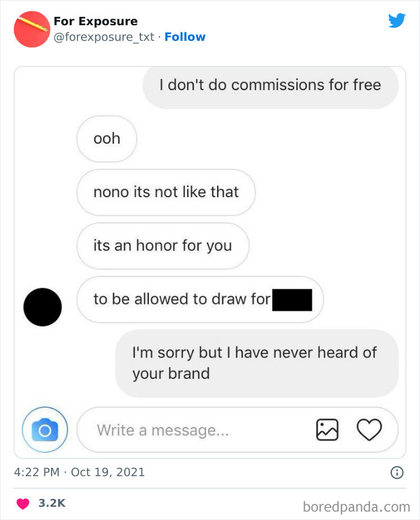The image size is (420, 520).
Task: Click the 3.2K likes count
Action: coord(52,503)
